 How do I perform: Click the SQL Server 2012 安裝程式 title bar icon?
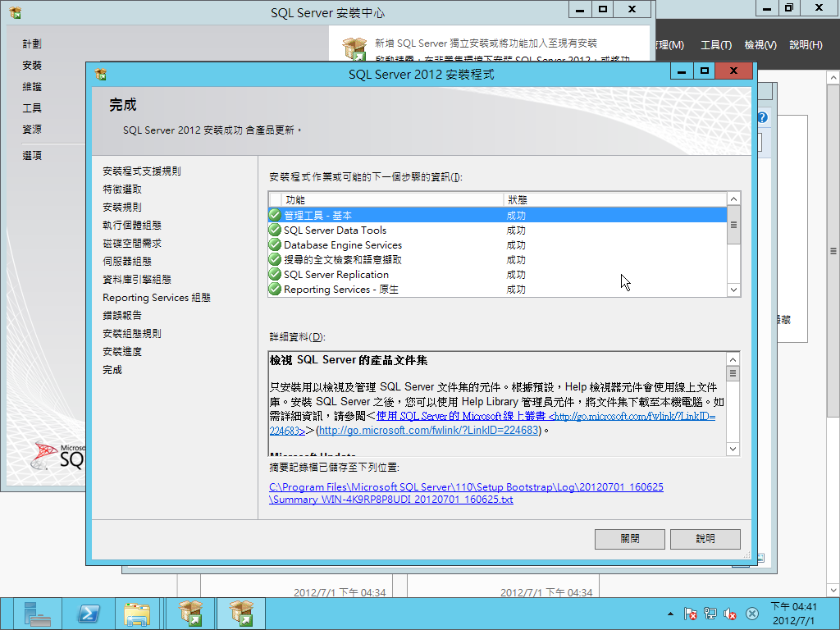101,74
